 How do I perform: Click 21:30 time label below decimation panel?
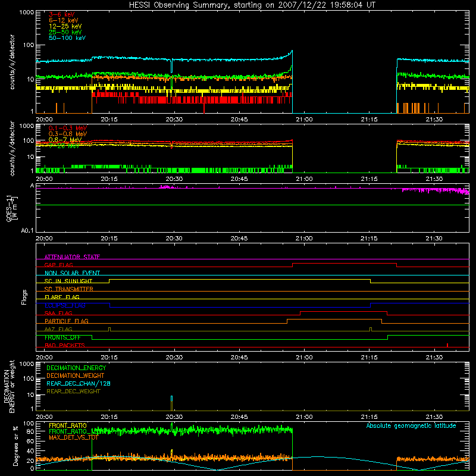point(434,417)
